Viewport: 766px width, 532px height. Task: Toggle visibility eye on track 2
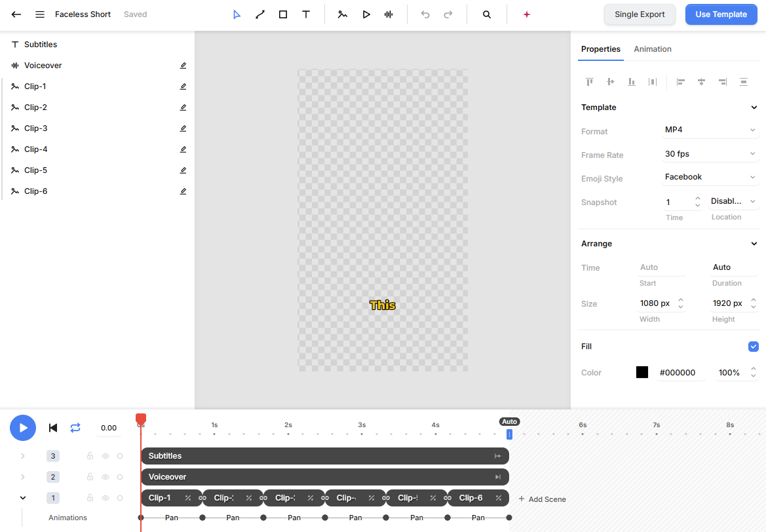[105, 477]
